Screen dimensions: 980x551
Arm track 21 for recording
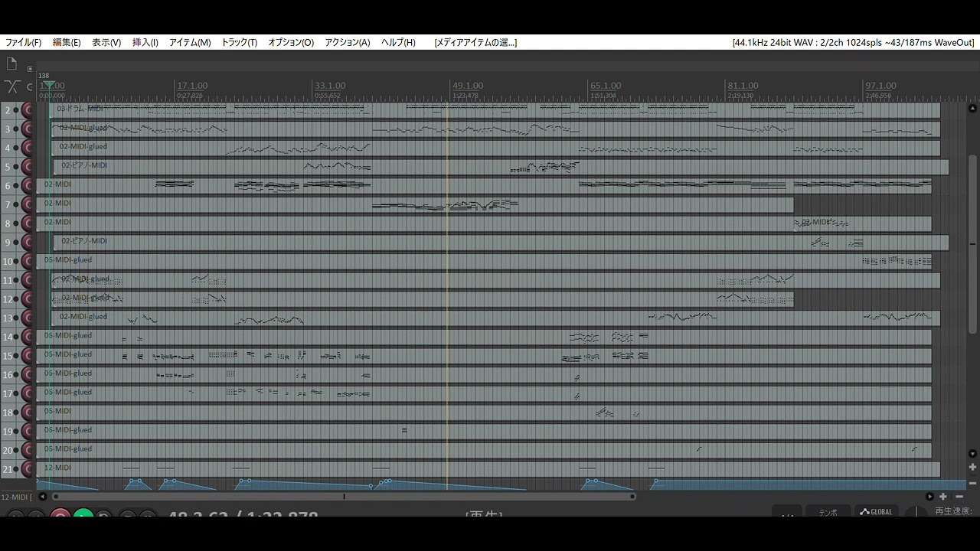point(28,470)
